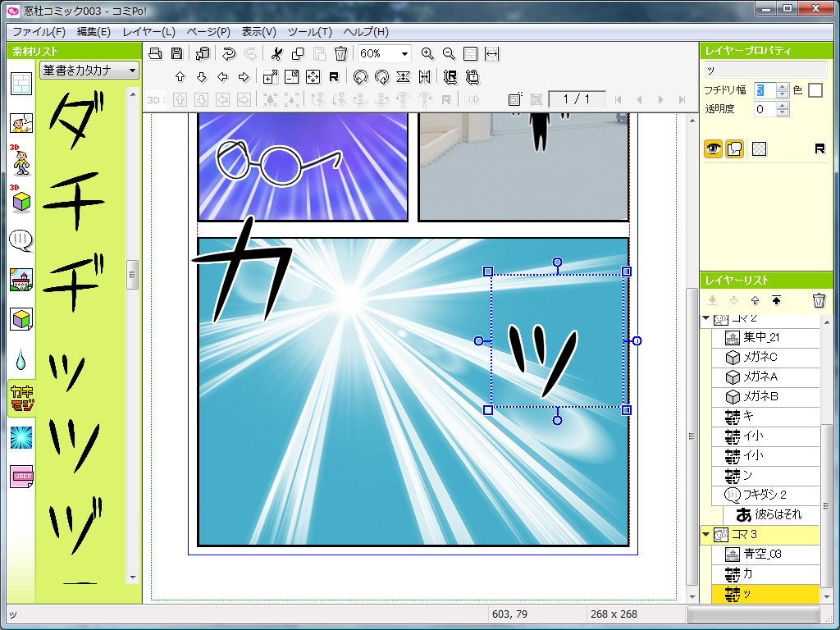Collapse the コマ 3 layer group
The width and height of the screenshot is (840, 630).
pyautogui.click(x=706, y=534)
